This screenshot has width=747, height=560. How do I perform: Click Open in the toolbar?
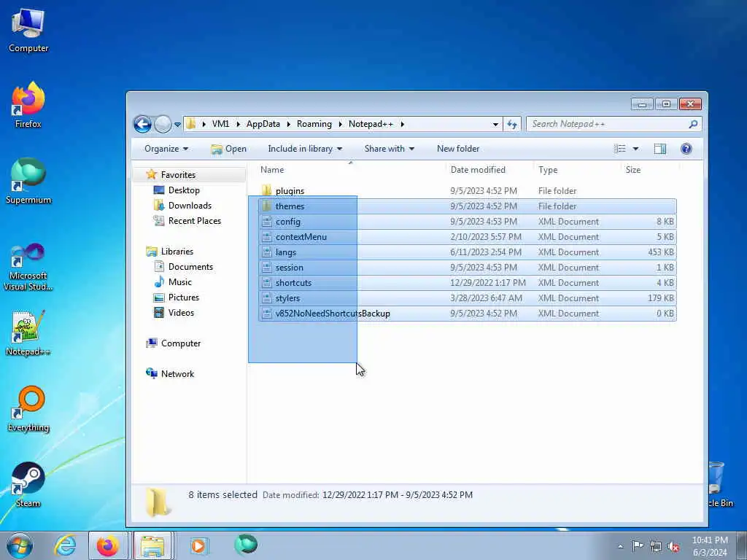[x=228, y=149]
